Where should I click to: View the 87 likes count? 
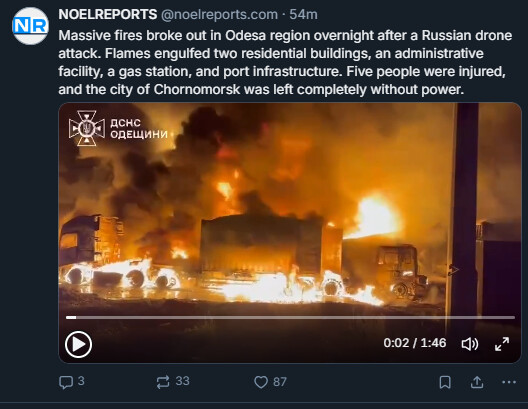coord(280,382)
